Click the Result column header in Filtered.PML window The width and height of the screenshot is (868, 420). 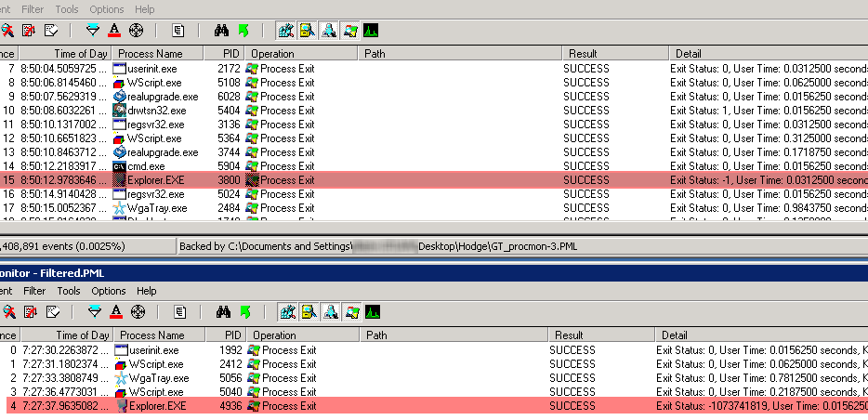pos(569,335)
